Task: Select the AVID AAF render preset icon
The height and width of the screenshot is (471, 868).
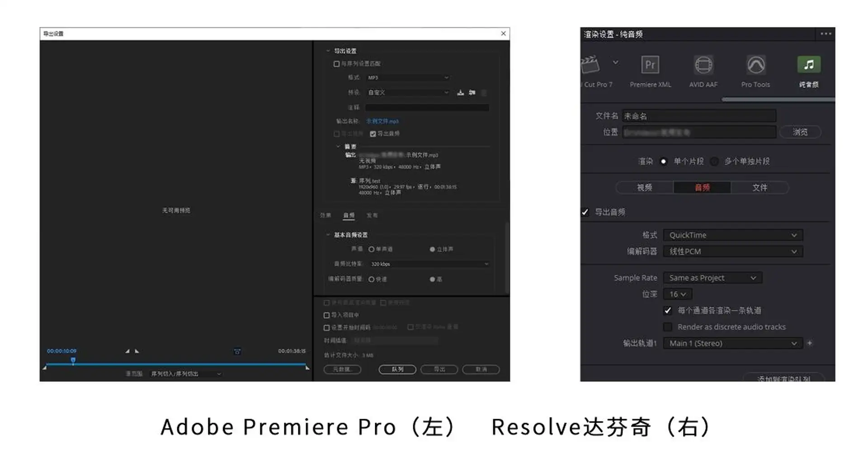Action: (x=703, y=65)
